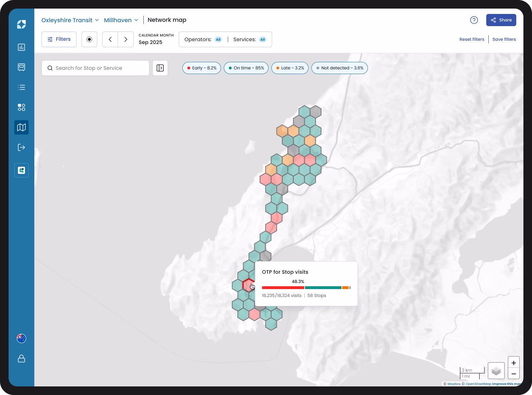Select the network map icon in sidebar
The height and width of the screenshot is (395, 532).
click(x=21, y=127)
